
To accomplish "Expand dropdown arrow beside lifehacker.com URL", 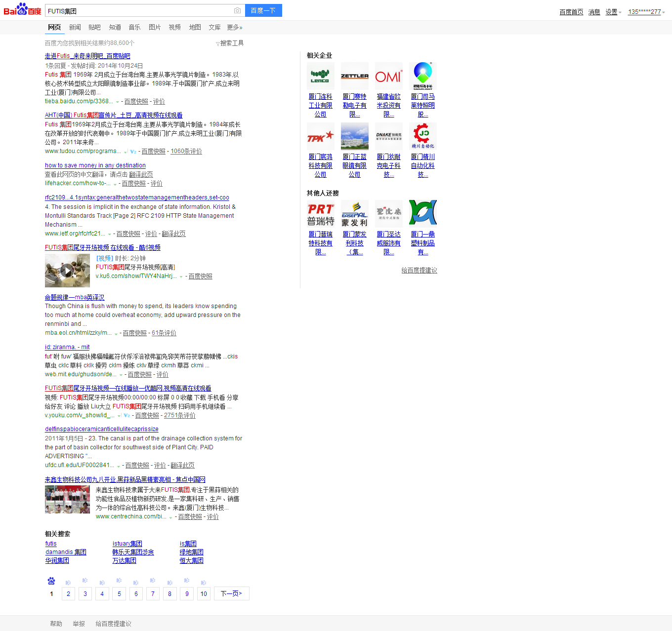I will (115, 184).
